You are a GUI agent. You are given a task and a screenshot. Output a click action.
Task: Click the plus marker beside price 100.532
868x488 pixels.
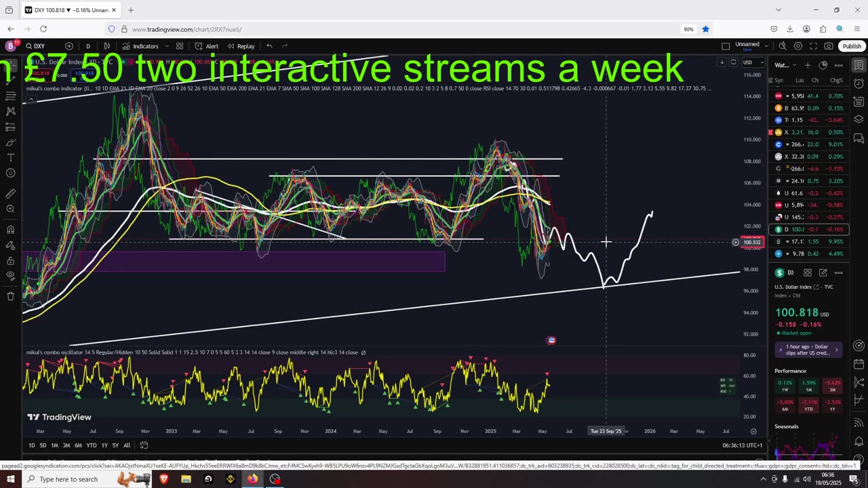735,242
